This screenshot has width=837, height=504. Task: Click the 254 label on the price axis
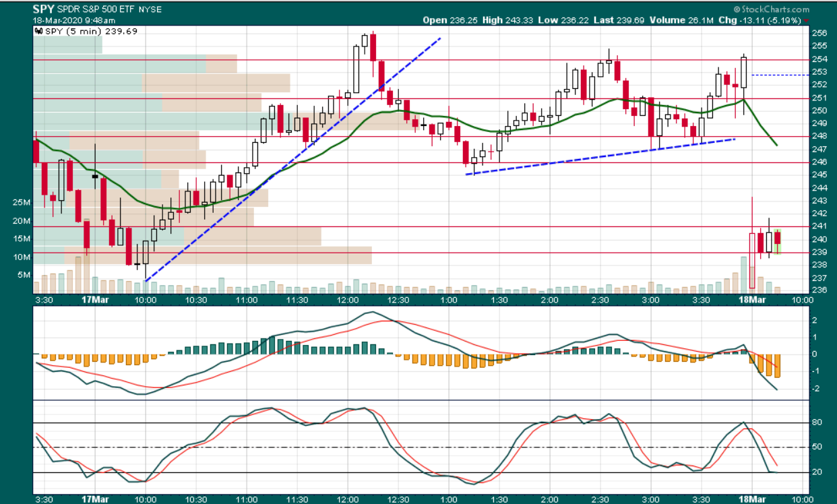pos(819,59)
